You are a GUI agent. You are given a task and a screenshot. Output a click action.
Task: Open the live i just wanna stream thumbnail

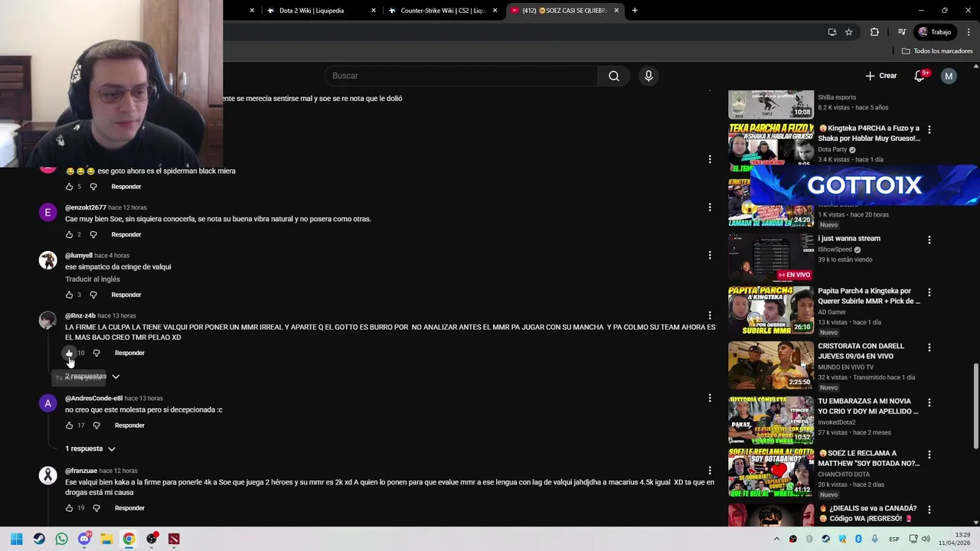(x=771, y=258)
